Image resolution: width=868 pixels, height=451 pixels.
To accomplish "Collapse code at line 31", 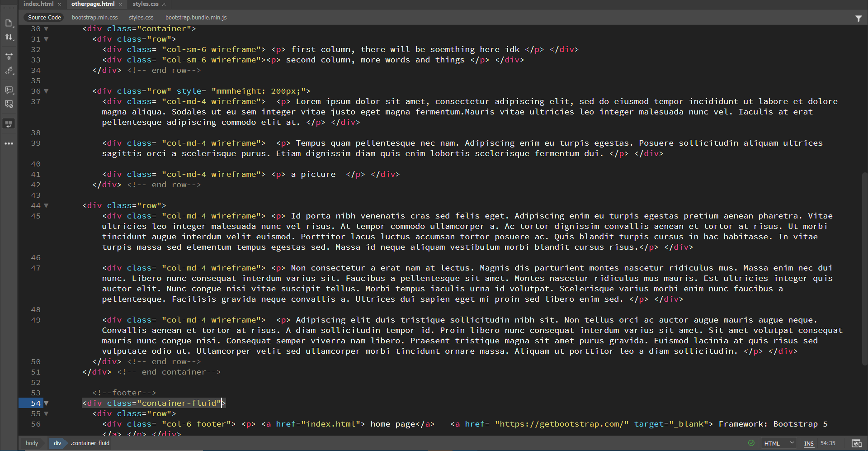I will (x=46, y=39).
